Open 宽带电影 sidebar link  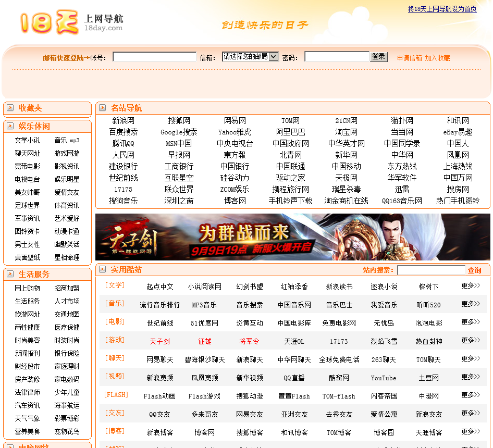(x=27, y=166)
